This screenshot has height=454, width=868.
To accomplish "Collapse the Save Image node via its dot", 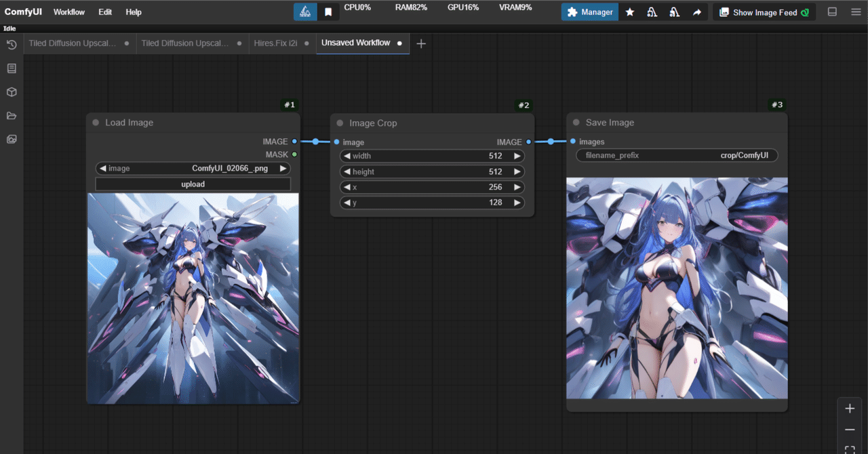I will coord(576,123).
